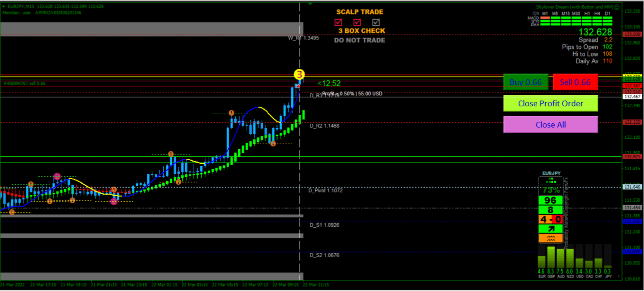Click the EUR currency strength bar
The height and width of the screenshot is (291, 644).
coord(542,262)
